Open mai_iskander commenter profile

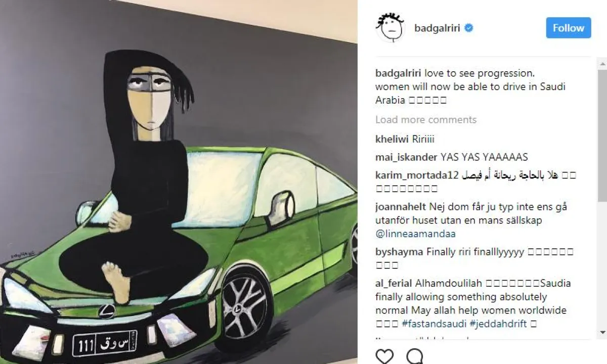pyautogui.click(x=407, y=157)
